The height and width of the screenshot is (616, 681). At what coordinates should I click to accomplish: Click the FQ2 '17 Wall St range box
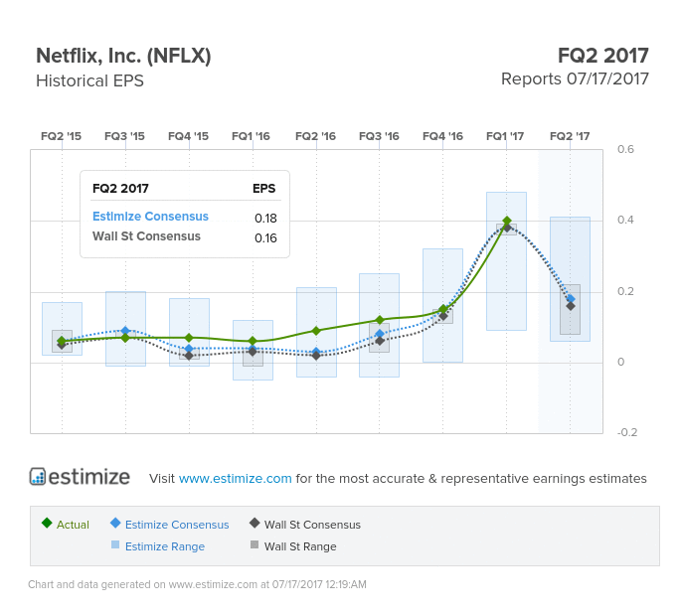click(570, 309)
